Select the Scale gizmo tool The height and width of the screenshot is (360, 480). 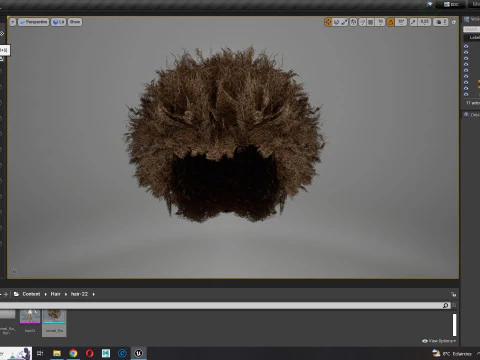pos(344,22)
